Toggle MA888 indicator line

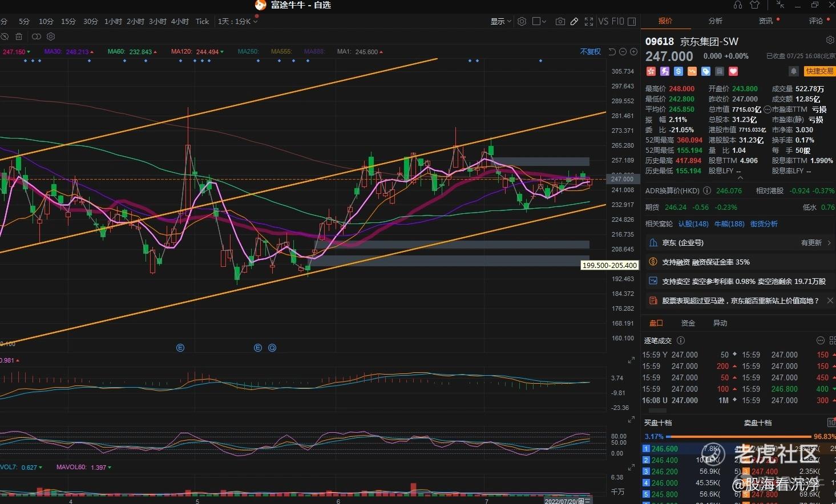pyautogui.click(x=314, y=52)
